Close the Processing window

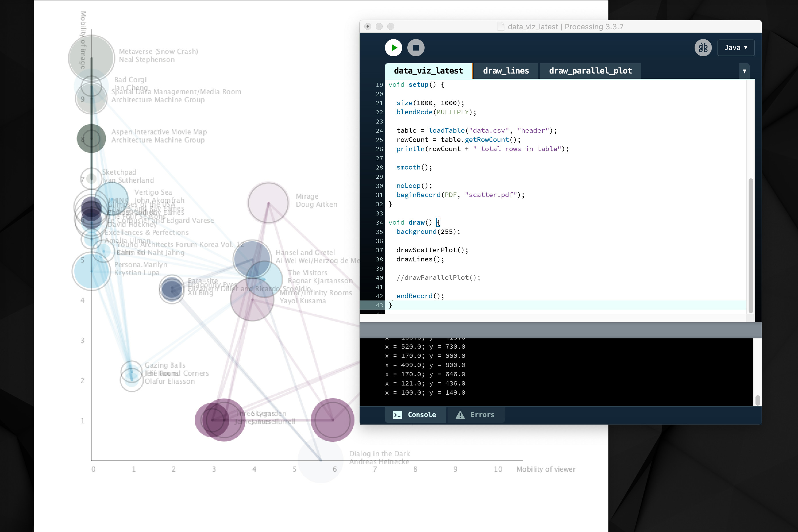tap(367, 26)
